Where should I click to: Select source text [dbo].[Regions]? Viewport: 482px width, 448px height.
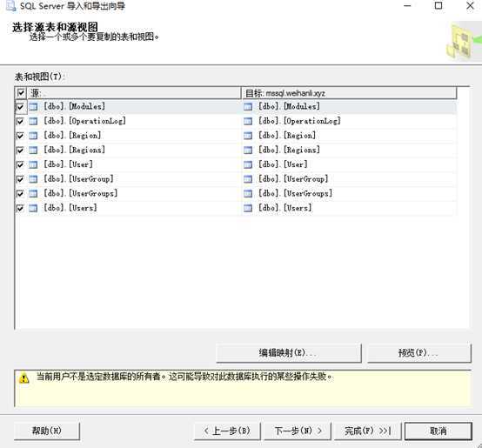pos(74,150)
